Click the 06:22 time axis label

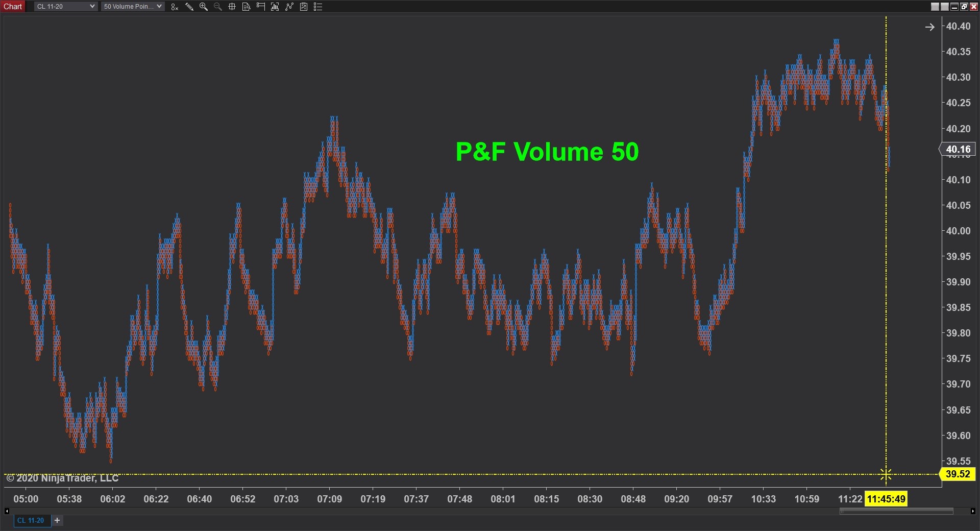[x=156, y=499]
